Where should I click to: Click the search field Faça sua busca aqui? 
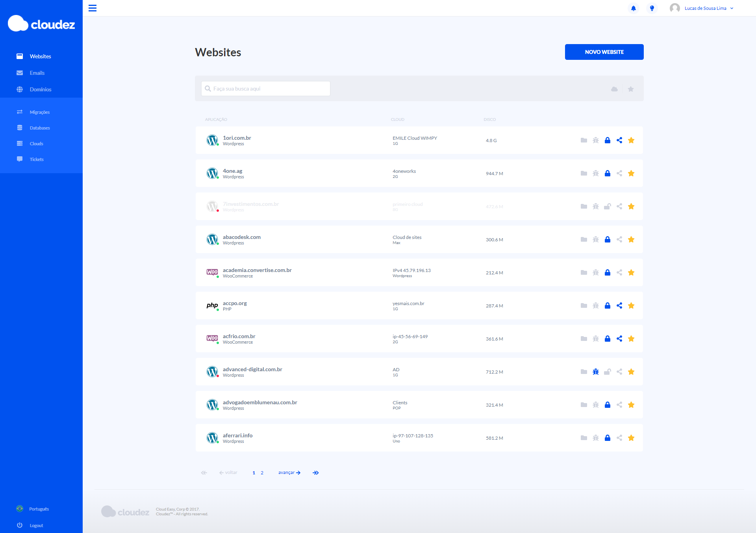pos(266,89)
